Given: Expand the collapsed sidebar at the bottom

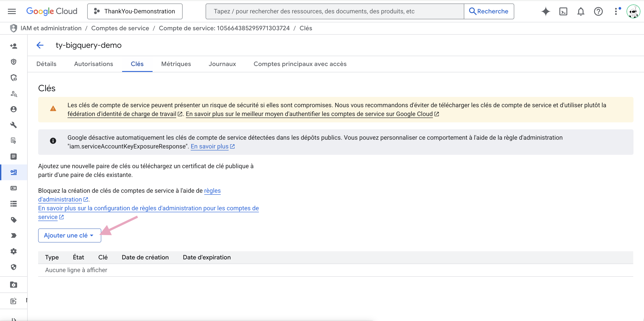Looking at the screenshot, I should pyautogui.click(x=14, y=319).
